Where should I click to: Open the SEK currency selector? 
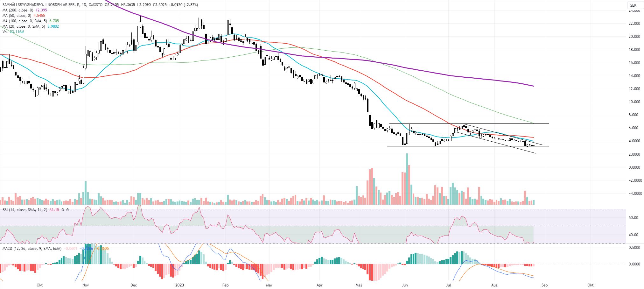(x=633, y=5)
